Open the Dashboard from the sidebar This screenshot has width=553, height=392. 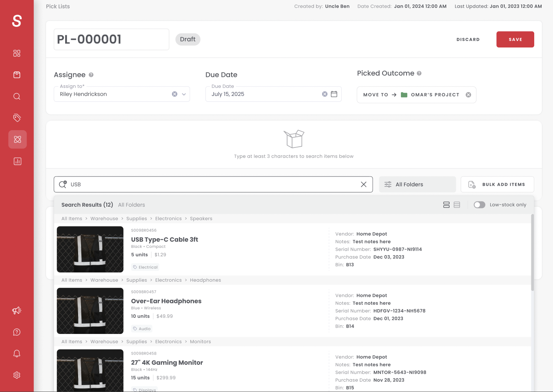[17, 53]
